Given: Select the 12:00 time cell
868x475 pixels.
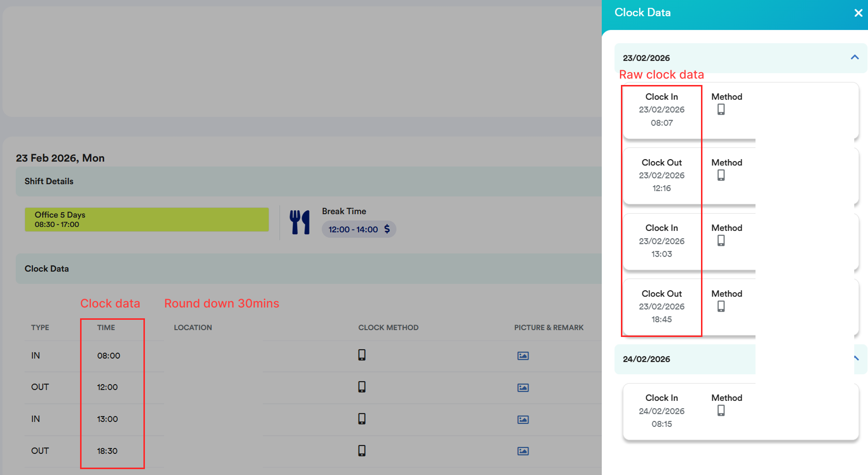Looking at the screenshot, I should pos(108,387).
